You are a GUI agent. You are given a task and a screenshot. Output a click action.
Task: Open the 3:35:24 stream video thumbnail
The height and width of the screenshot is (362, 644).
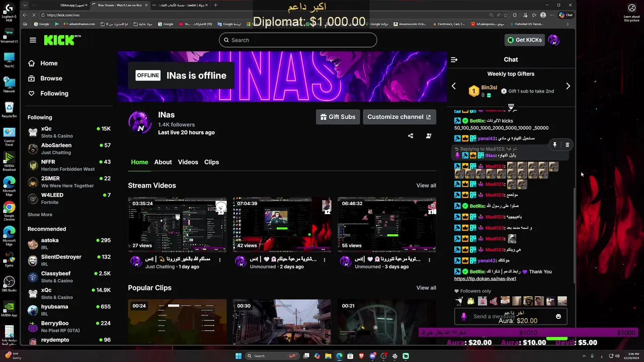[177, 224]
